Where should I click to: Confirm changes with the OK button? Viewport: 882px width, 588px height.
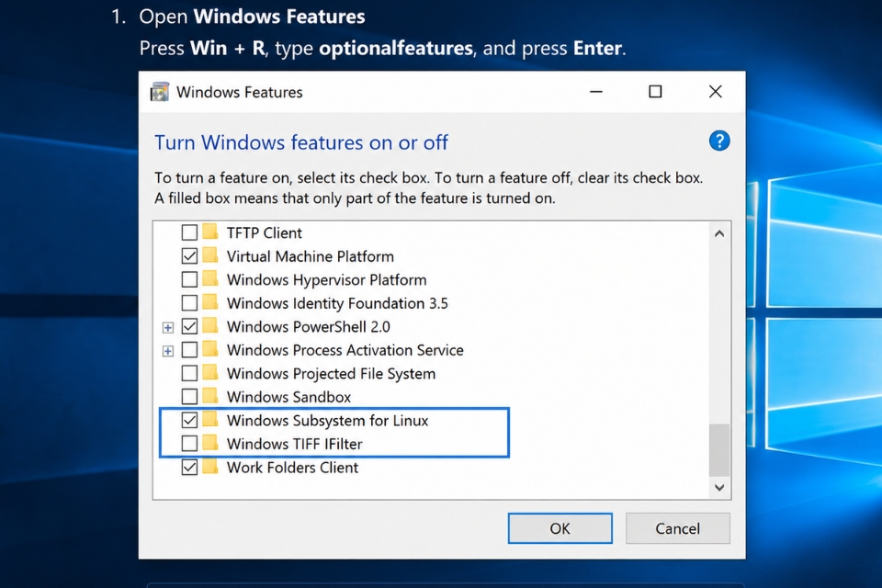560,528
